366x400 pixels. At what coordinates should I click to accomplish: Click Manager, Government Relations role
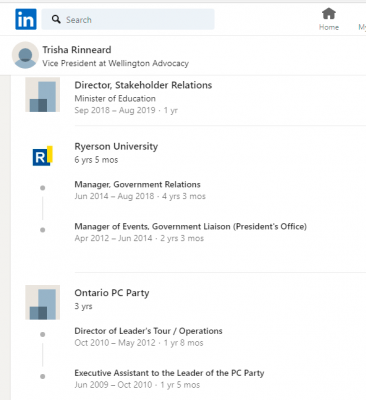(x=138, y=184)
